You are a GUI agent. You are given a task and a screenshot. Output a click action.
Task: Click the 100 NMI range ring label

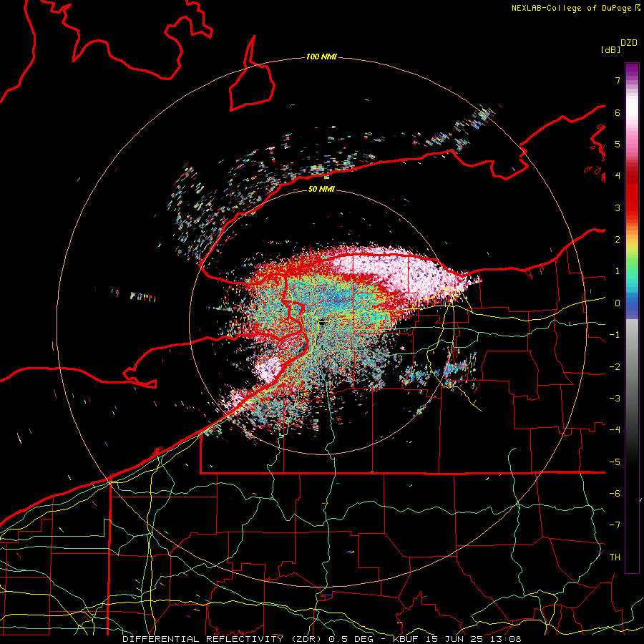click(x=321, y=57)
